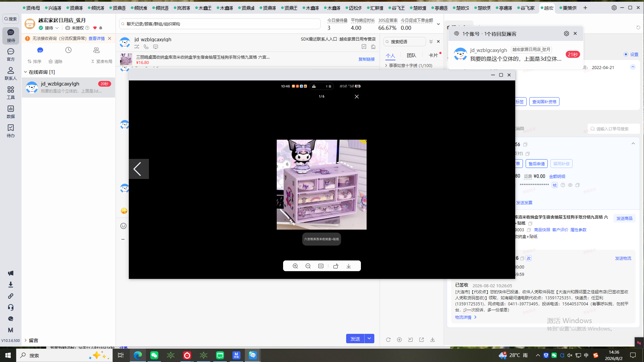Switch to the 团队 quick-phrase tab

click(x=411, y=55)
